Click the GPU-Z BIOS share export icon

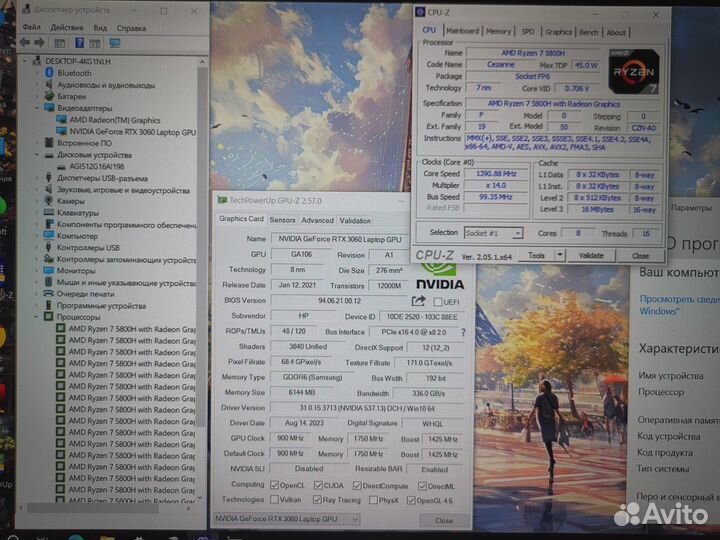tap(418, 301)
